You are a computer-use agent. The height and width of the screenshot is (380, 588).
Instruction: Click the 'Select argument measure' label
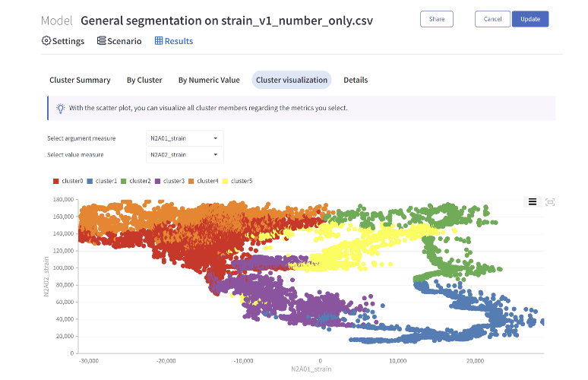[81, 138]
